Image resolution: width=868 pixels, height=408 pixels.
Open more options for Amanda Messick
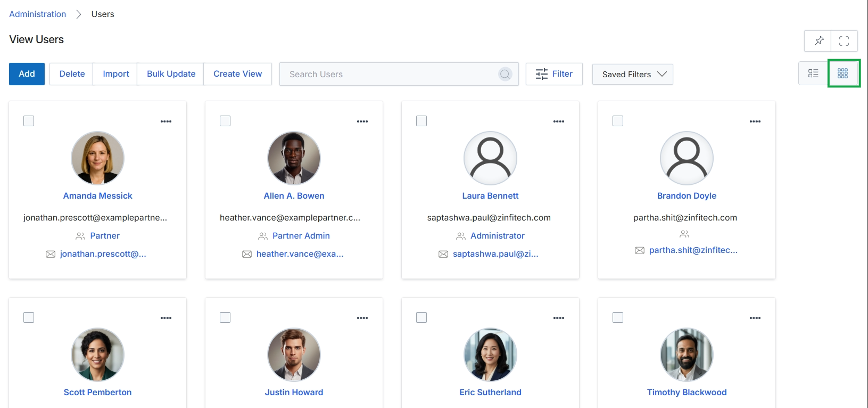(166, 121)
